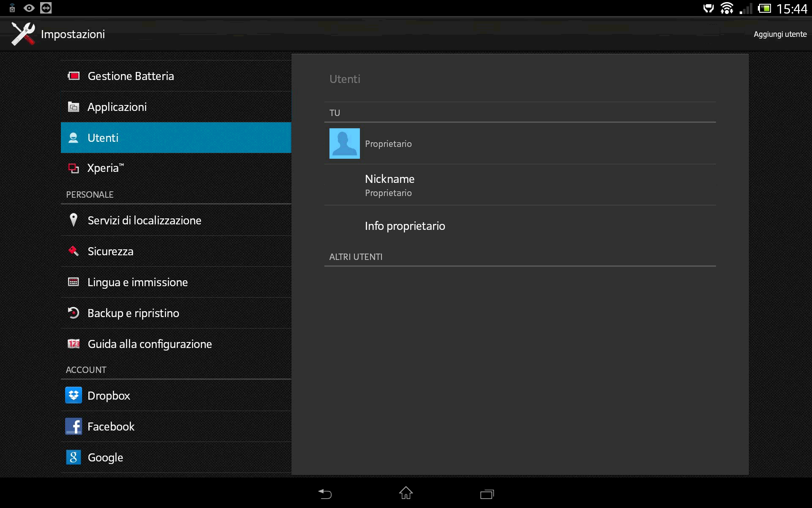
Task: Select the Guida alla configurazione 123 icon
Action: [74, 344]
